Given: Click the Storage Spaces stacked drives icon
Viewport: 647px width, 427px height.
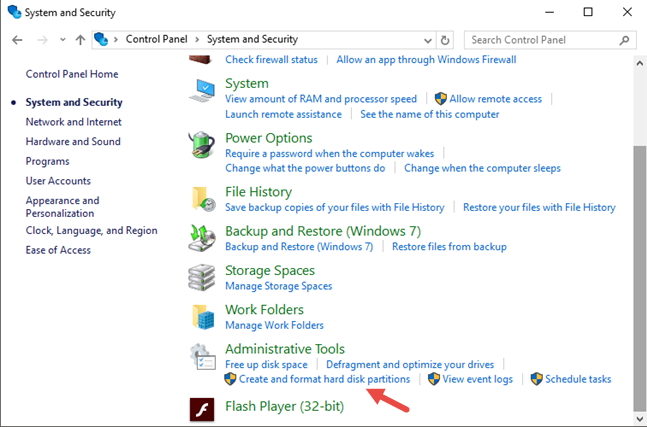Looking at the screenshot, I should pos(202,278).
